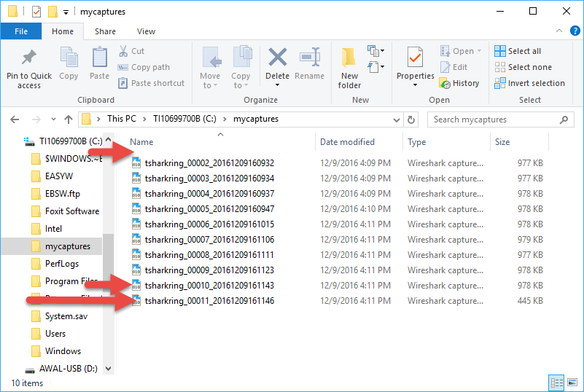
Task: Click the red Delete icon
Action: (x=277, y=58)
